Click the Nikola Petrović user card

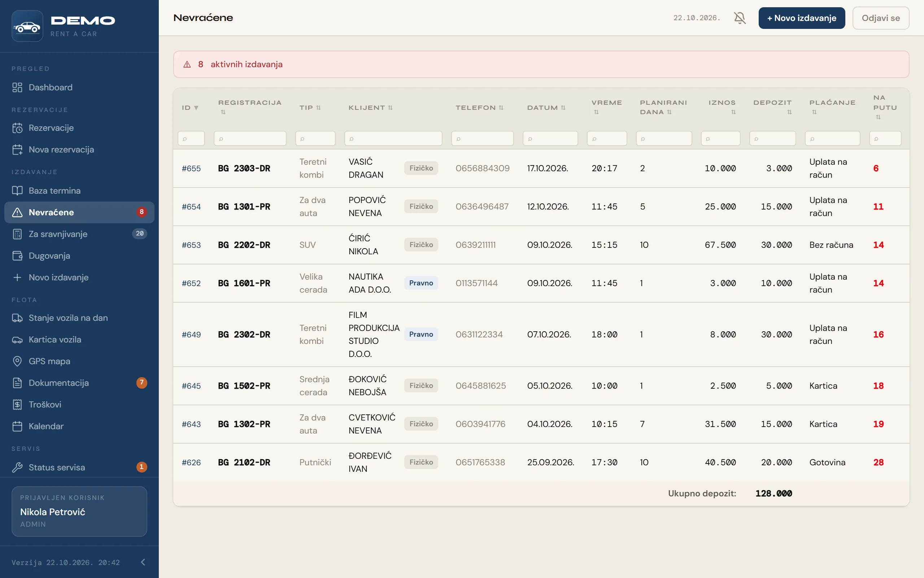(79, 512)
